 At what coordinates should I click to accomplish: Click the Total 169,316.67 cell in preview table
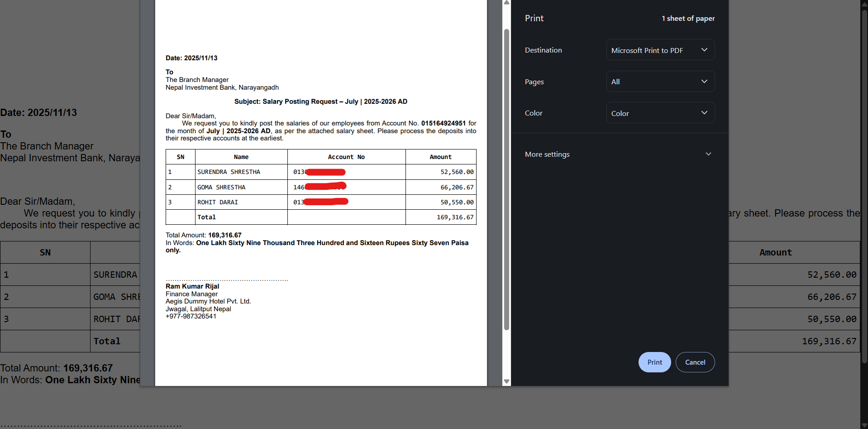455,217
